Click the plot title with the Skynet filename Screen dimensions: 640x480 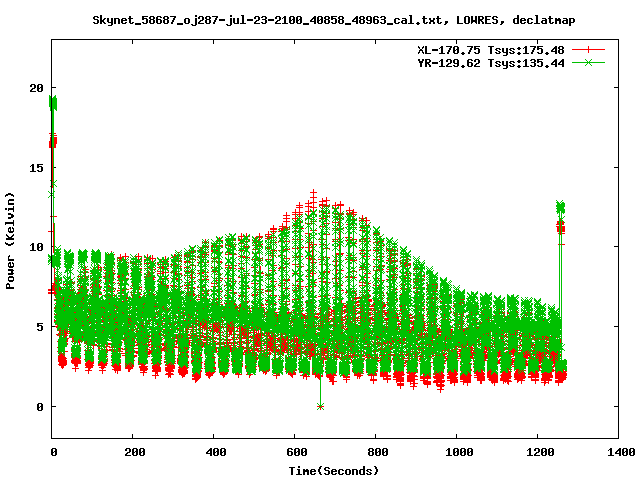pyautogui.click(x=333, y=20)
